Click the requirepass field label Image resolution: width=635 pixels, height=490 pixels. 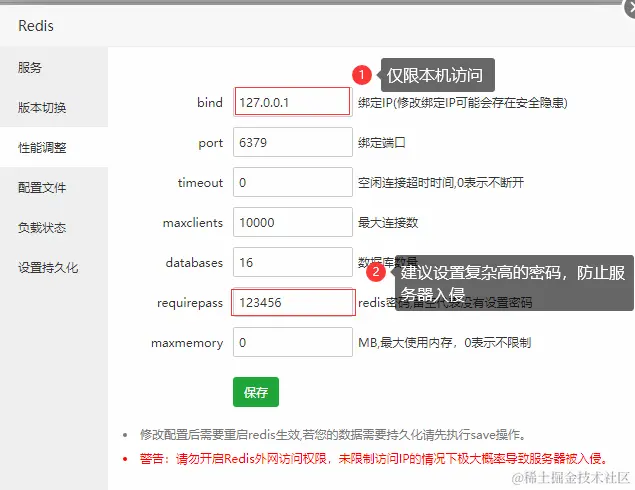tap(190, 303)
